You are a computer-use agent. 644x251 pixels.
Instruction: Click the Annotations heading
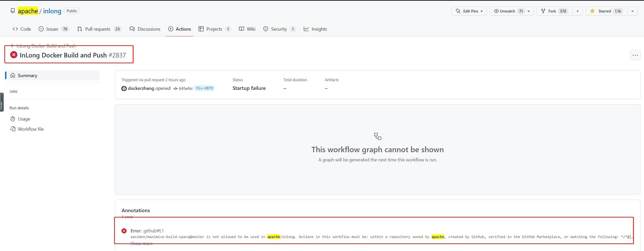[136, 210]
